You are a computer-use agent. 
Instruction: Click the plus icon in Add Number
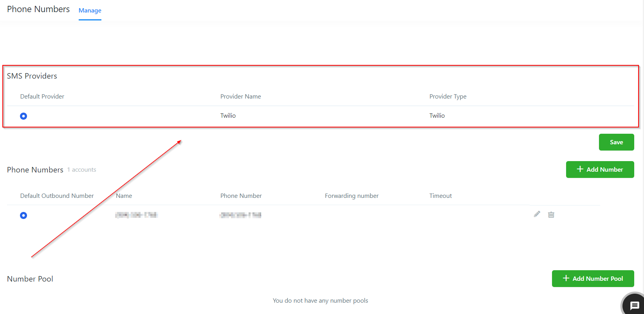[580, 169]
